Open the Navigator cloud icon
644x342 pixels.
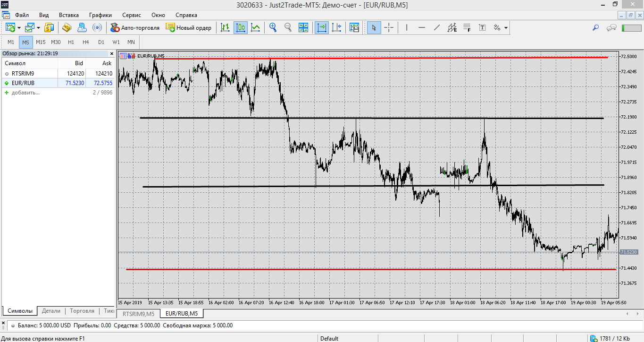click(x=82, y=27)
